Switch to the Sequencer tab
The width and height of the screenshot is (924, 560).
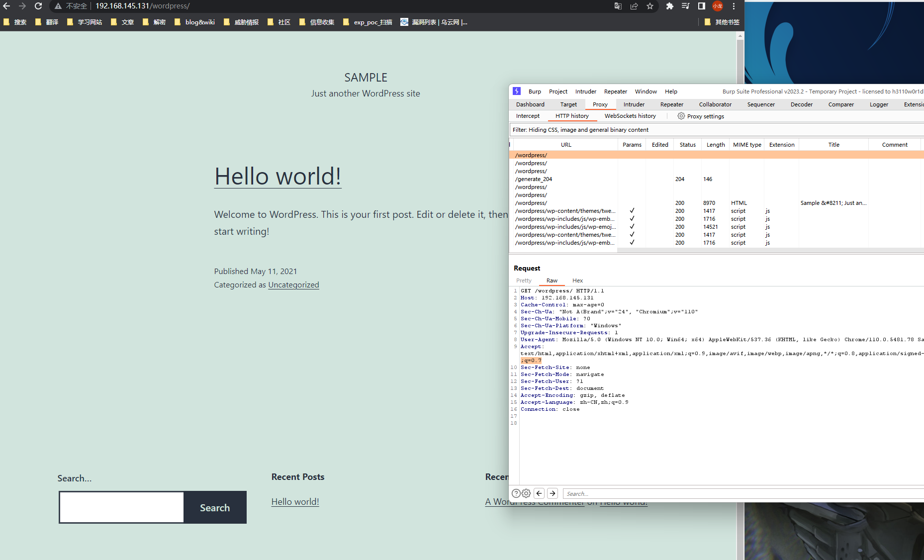761,104
